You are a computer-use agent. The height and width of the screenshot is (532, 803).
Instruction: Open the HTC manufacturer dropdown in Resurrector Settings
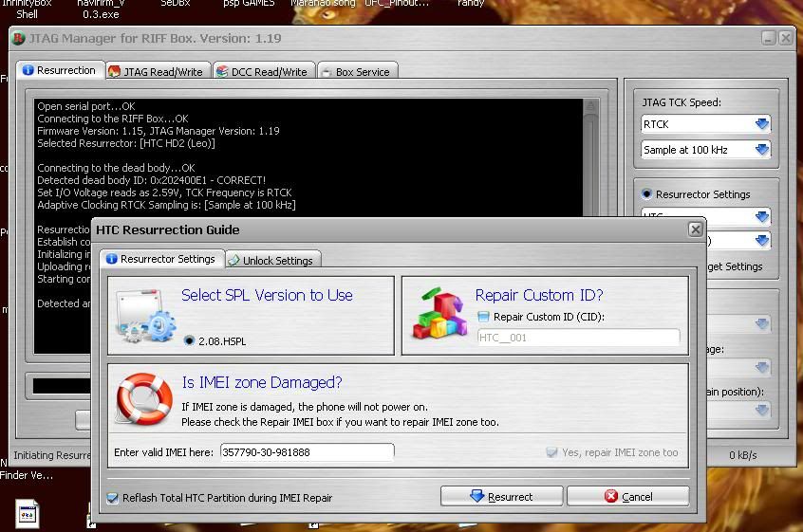tap(761, 216)
